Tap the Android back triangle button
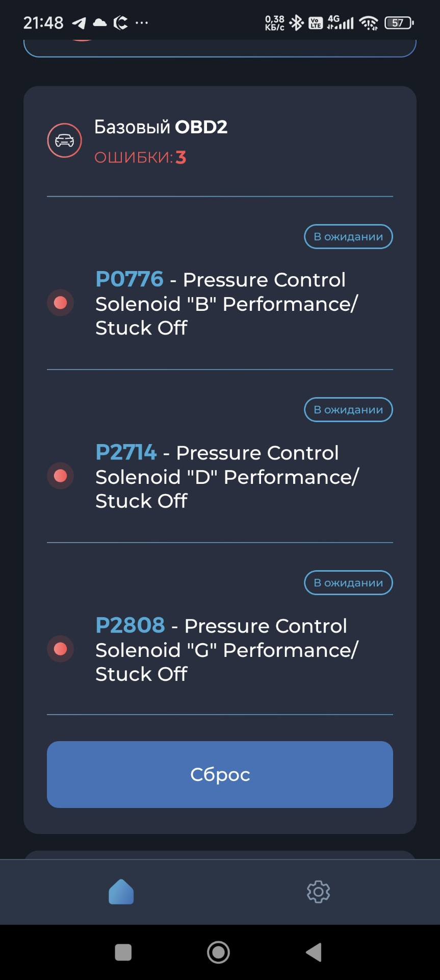Screen dimensions: 440x980 coord(314,952)
